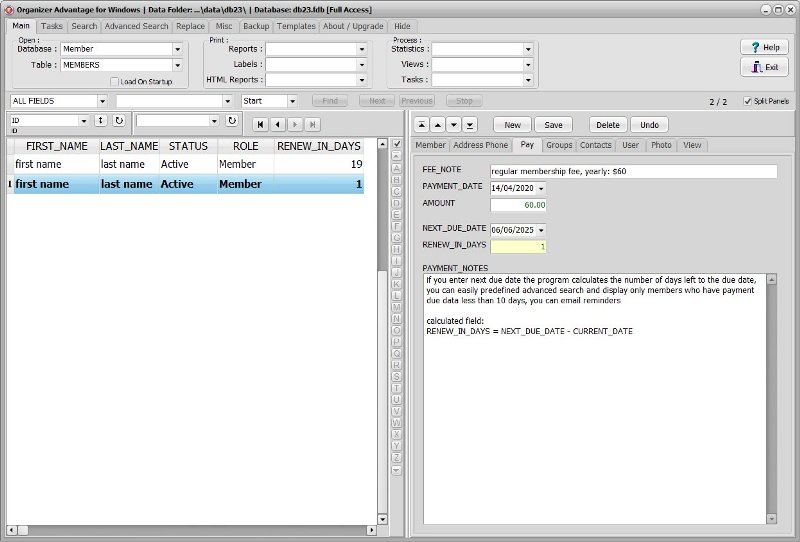Filter records by letter T
Image resolution: width=800 pixels, height=542 pixels.
[396, 388]
